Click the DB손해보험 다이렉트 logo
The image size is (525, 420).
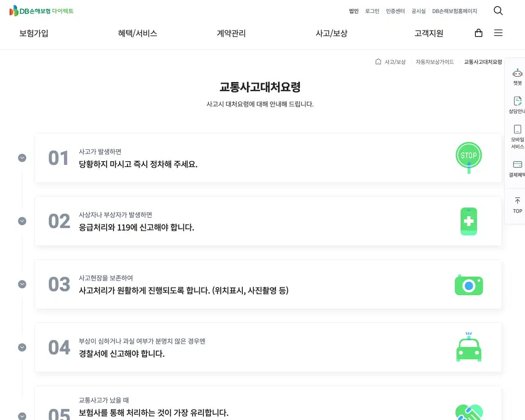click(41, 11)
